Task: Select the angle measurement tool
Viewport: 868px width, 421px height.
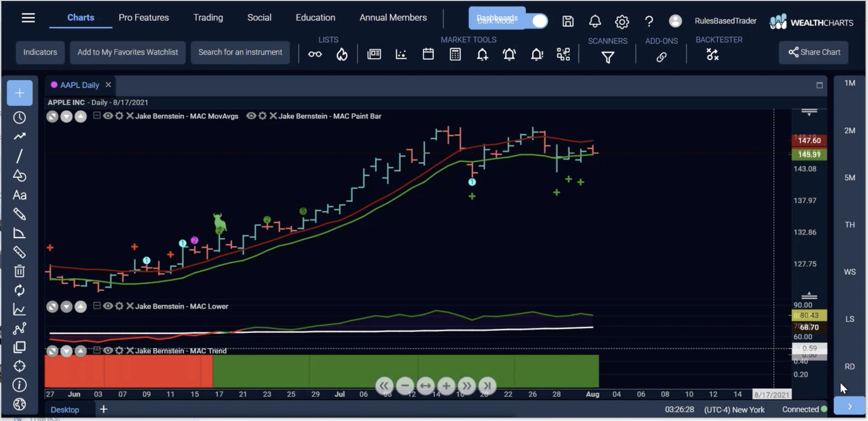Action: [x=20, y=233]
